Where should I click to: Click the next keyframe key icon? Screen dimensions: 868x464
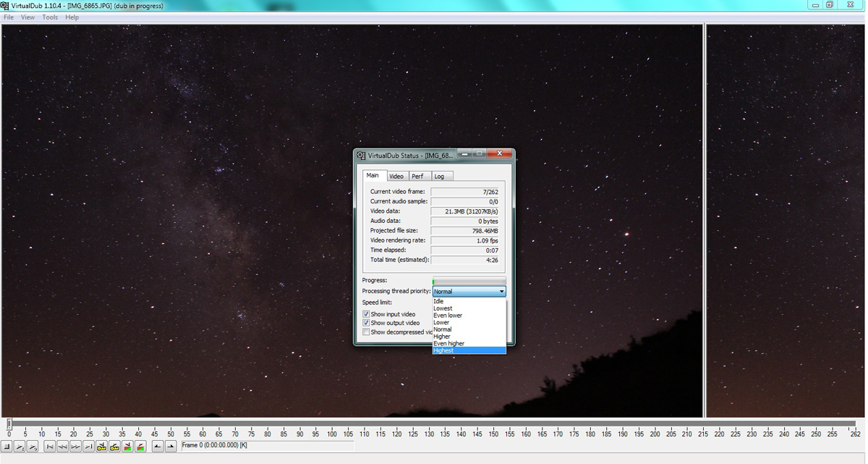114,447
